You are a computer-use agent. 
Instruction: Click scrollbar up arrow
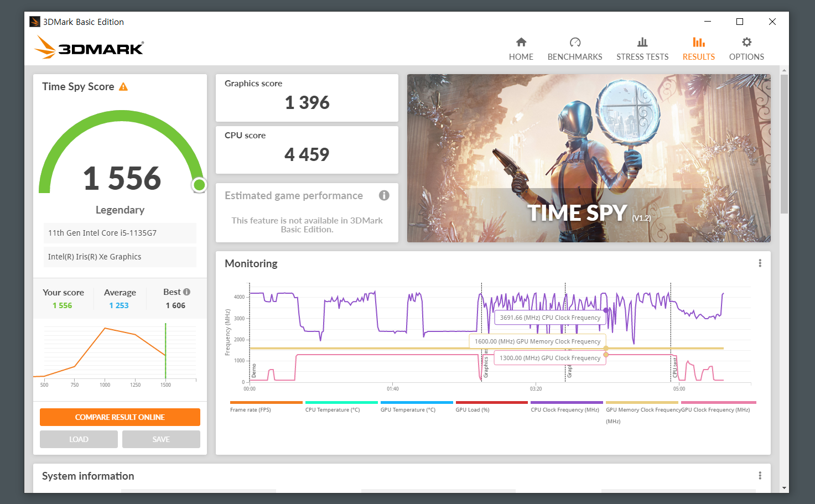pos(784,70)
